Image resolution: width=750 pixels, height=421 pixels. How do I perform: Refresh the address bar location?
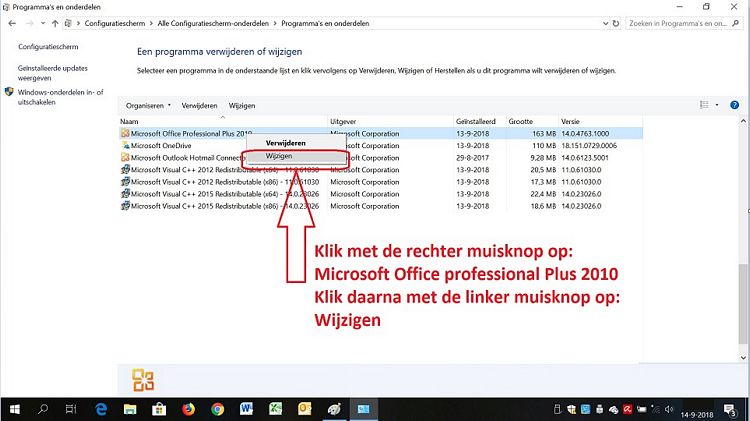coord(616,23)
